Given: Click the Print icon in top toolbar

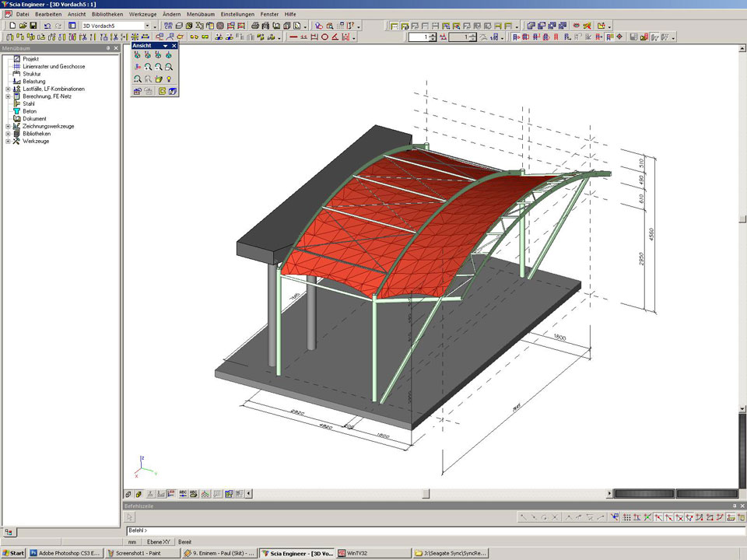Looking at the screenshot, I should [255, 26].
